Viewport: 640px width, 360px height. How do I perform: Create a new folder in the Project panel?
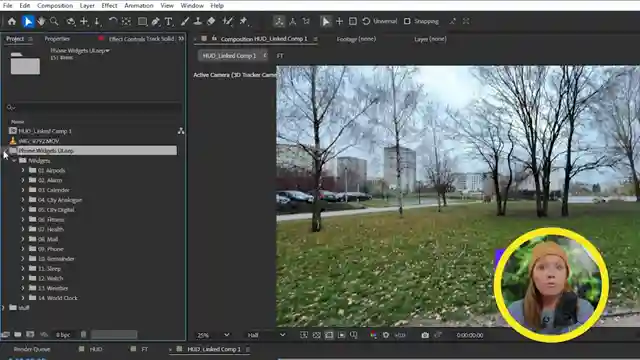point(18,335)
